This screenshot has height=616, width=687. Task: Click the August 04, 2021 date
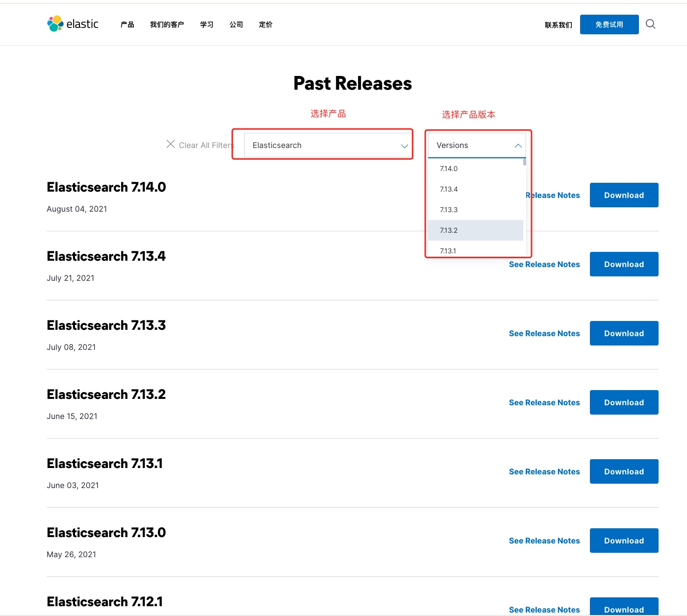tap(77, 209)
